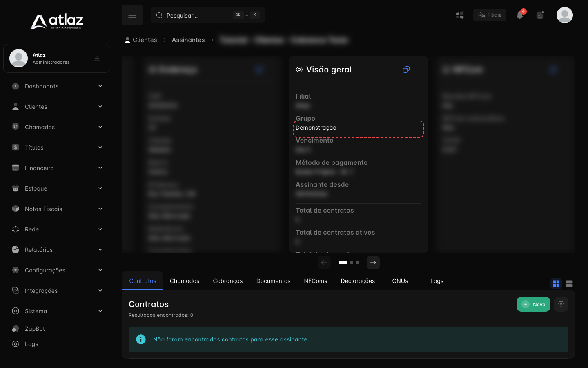Go to the previous carousel card
The height and width of the screenshot is (368, 588).
(x=324, y=263)
